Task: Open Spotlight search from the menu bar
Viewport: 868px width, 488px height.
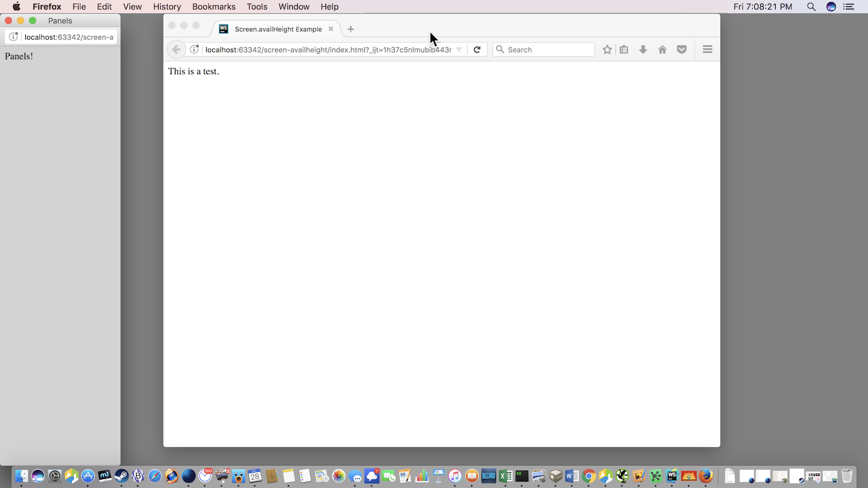Action: (811, 7)
